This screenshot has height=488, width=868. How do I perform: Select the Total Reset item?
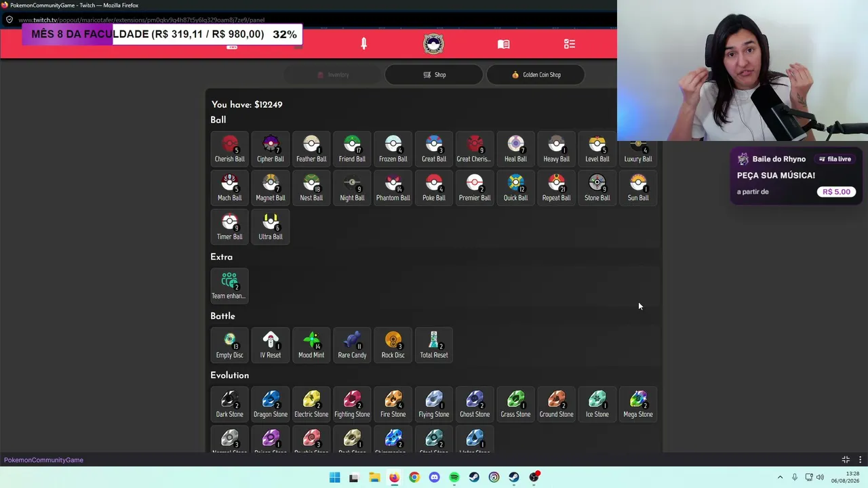click(x=434, y=345)
